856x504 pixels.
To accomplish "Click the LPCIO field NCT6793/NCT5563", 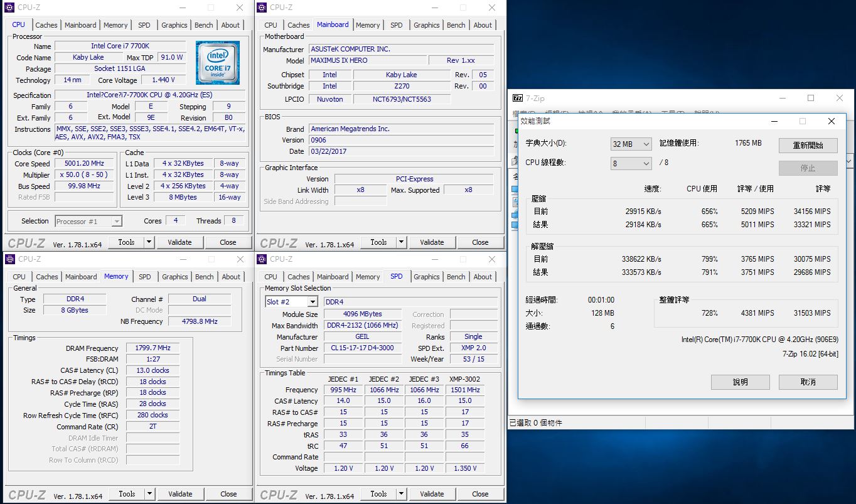I will click(x=402, y=99).
